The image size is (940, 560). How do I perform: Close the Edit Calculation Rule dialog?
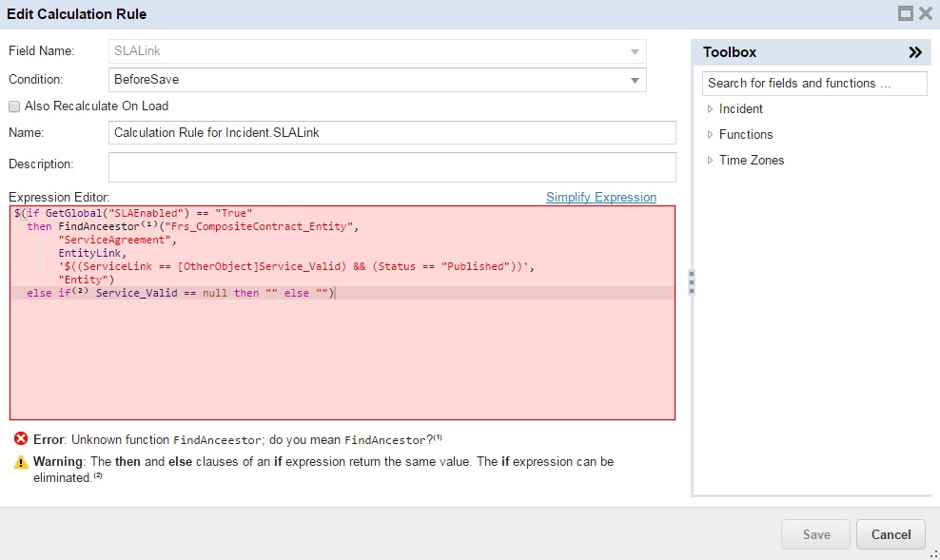pyautogui.click(x=925, y=13)
